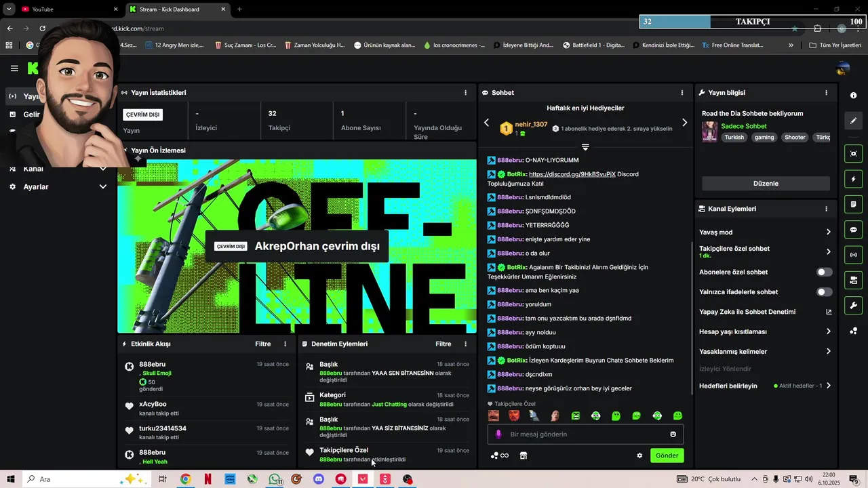Image resolution: width=868 pixels, height=488 pixels.
Task: Open Filtre in Denetim Eylemleri panel
Action: click(443, 344)
